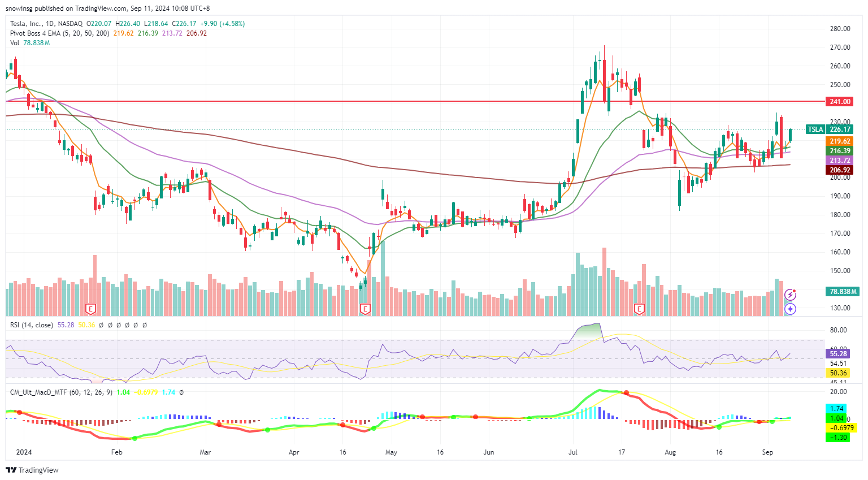The width and height of the screenshot is (868, 480).
Task: Click the "Tesla, Inc., 1D, NASDAQ" symbol legend
Action: (46, 24)
